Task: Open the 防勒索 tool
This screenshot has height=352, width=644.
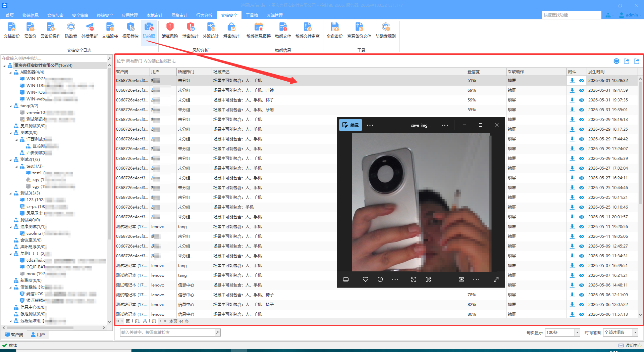Action: [x=71, y=30]
